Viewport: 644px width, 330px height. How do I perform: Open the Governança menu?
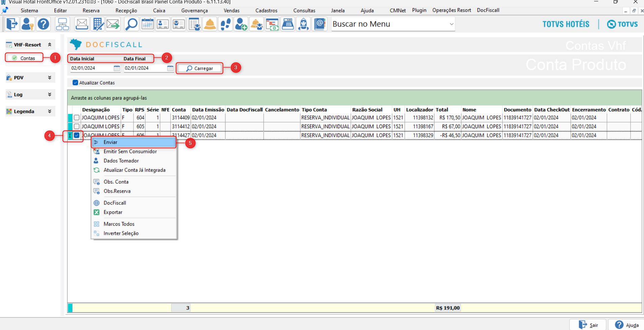[x=194, y=10]
